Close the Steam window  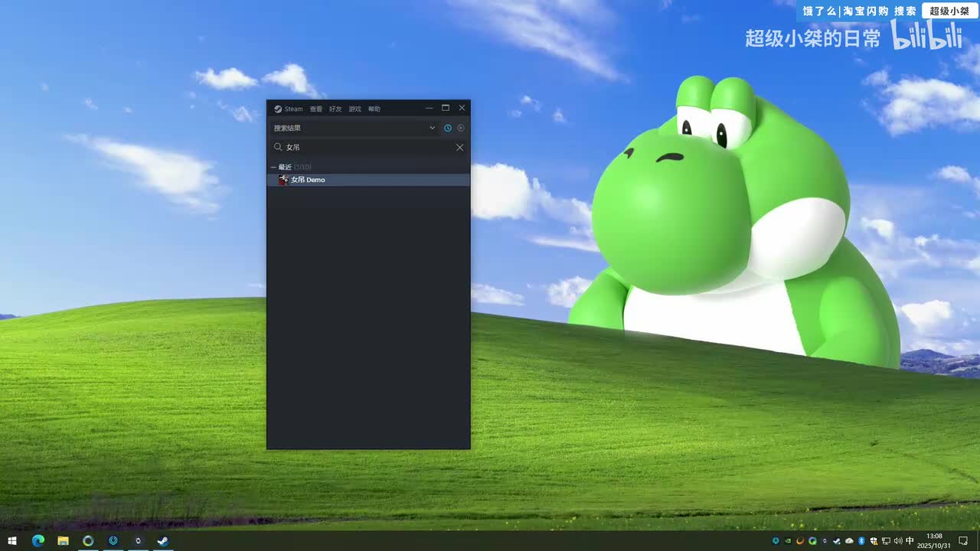pos(462,108)
